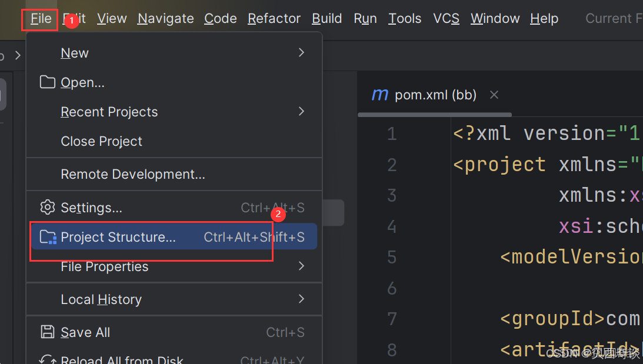Click line number 1 in the gutter
This screenshot has width=643, height=364.
tap(392, 134)
